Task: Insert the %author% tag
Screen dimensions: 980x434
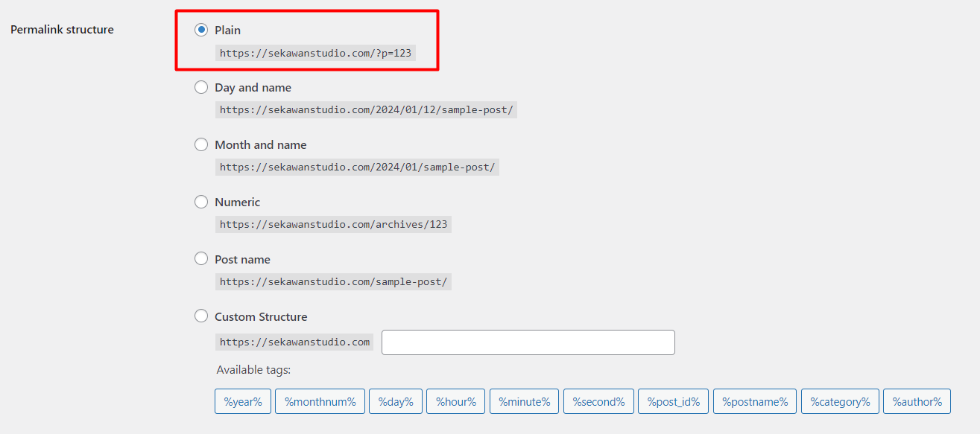Action: pos(917,401)
